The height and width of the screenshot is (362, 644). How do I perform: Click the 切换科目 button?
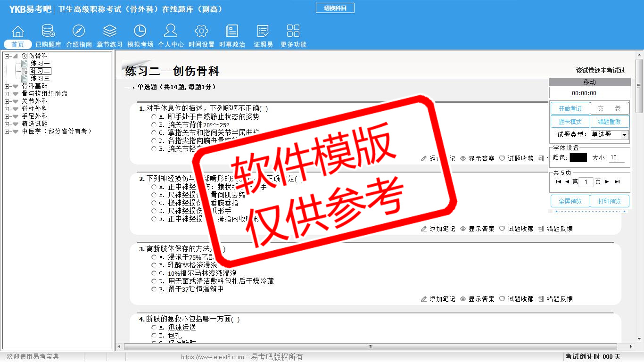(335, 8)
